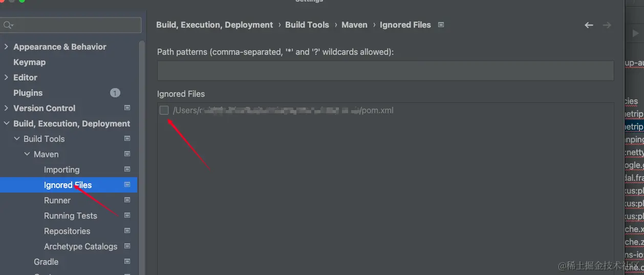Open the Keymap settings page
Screen dimensions: 644x275
[x=29, y=62]
